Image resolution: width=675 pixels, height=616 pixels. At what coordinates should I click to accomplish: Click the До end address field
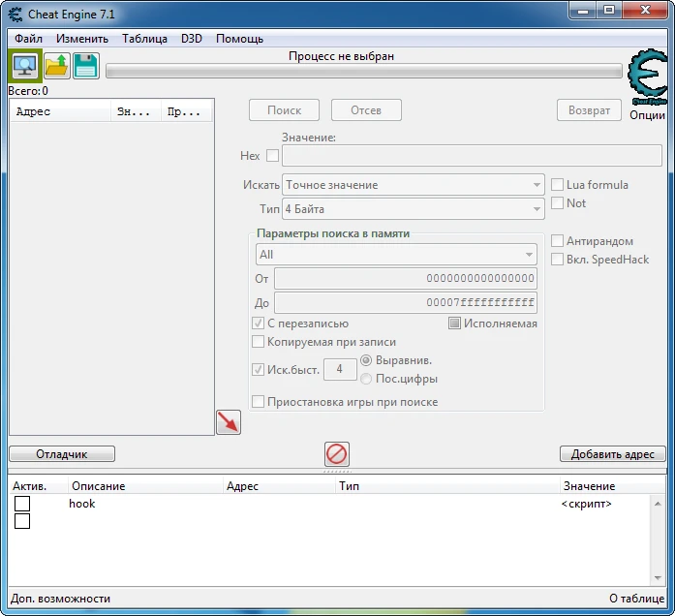point(406,302)
